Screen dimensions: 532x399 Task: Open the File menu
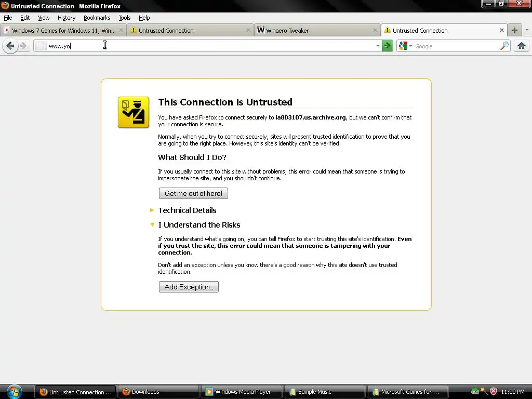(x=8, y=18)
